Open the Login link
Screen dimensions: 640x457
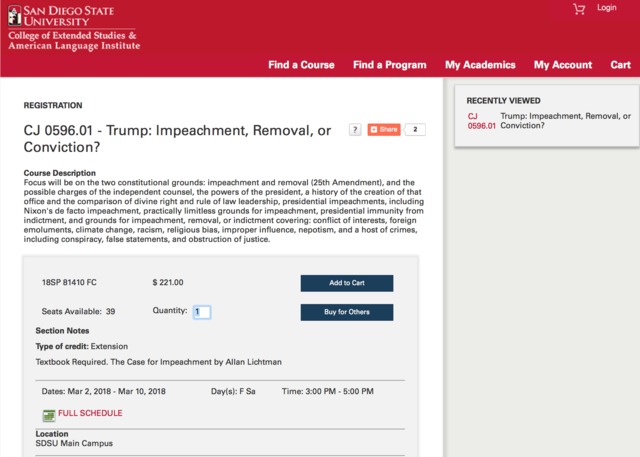[607, 8]
